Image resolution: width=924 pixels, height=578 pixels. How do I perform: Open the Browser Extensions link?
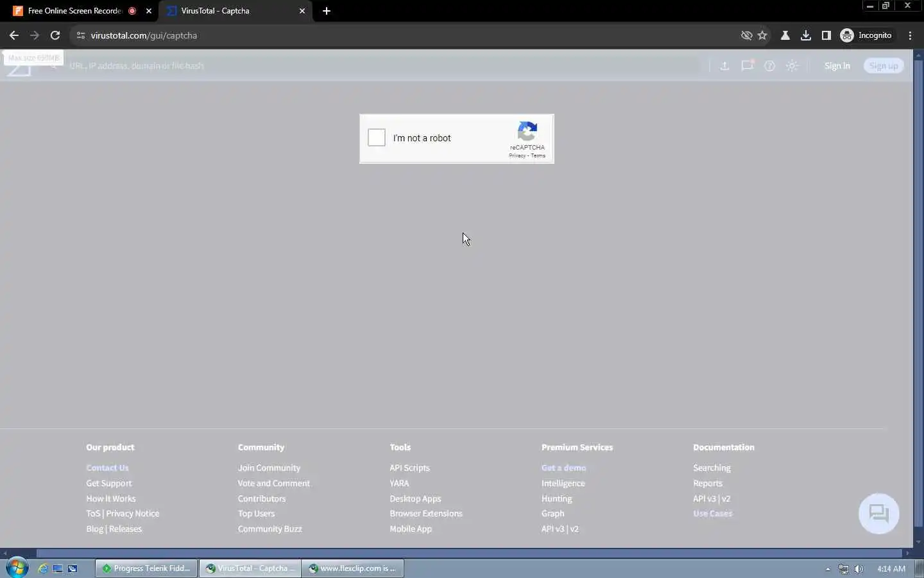pyautogui.click(x=426, y=514)
